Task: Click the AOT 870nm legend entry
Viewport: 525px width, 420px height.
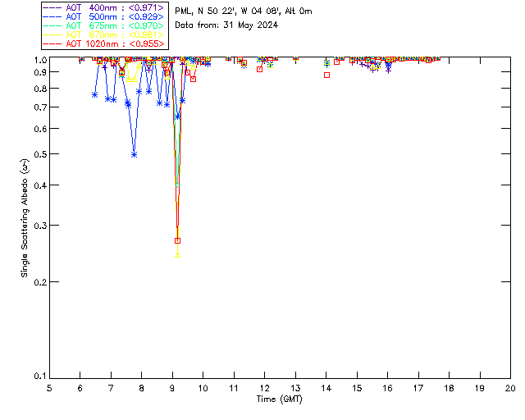Action: click(104, 34)
